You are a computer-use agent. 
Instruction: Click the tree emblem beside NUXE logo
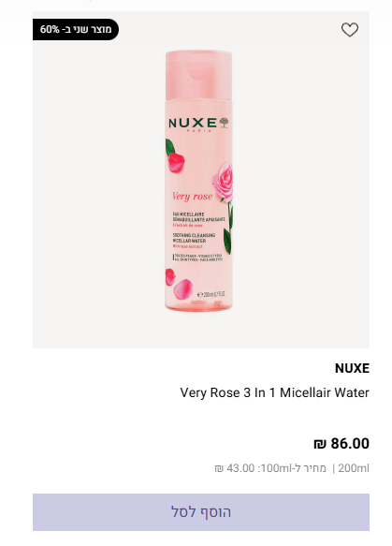click(x=224, y=123)
